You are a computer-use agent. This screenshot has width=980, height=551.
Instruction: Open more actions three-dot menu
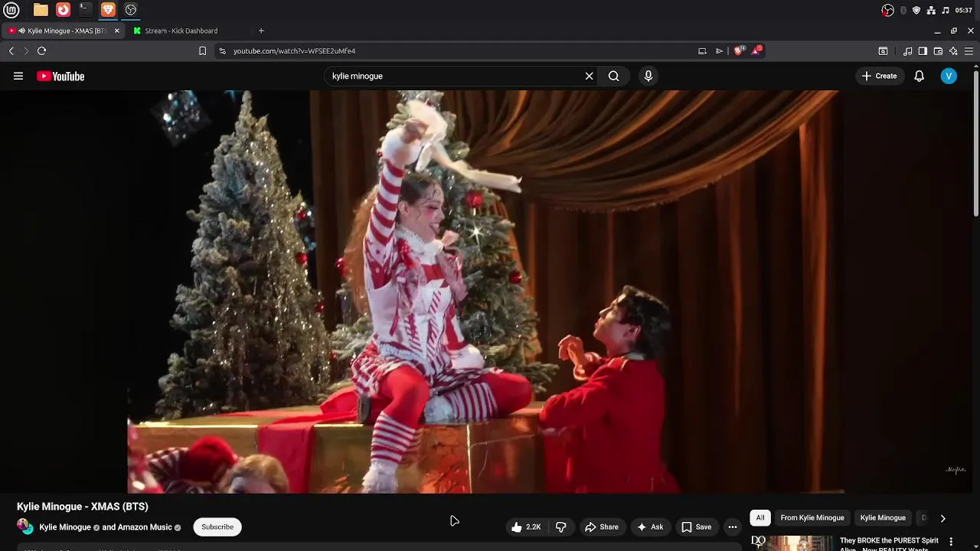coord(733,527)
